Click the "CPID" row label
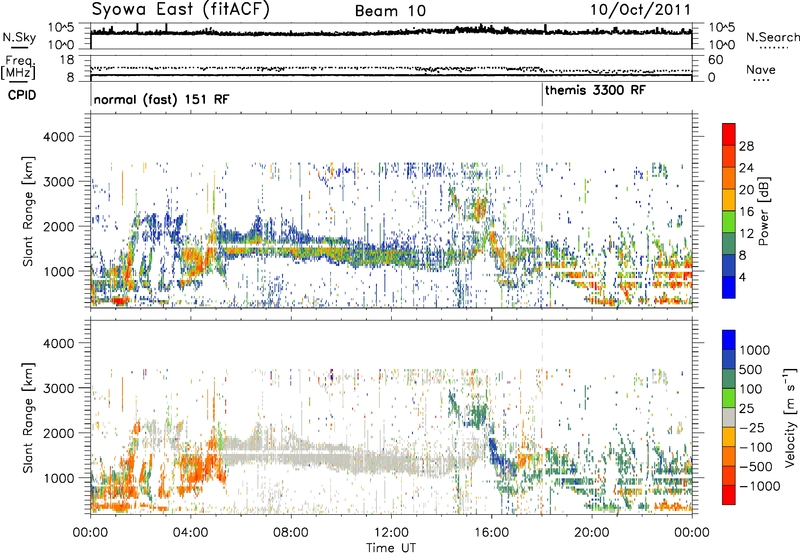 [22, 95]
